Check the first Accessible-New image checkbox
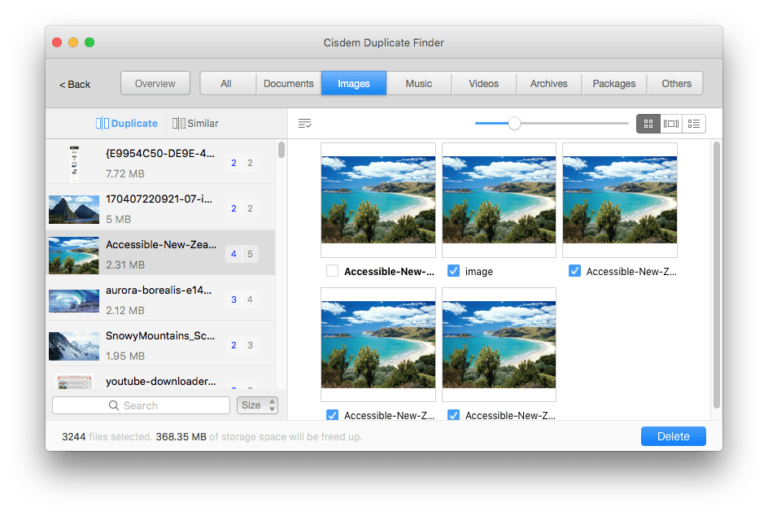 click(x=332, y=271)
